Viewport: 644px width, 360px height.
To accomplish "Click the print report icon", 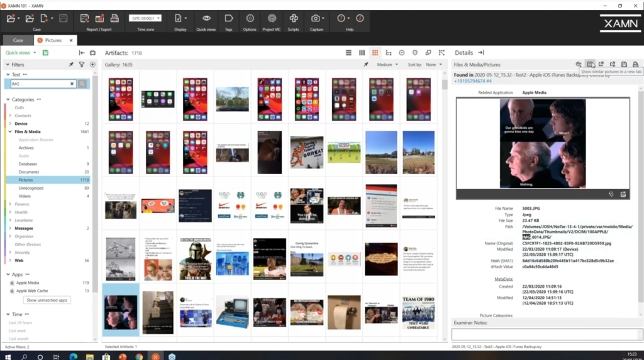I will (114, 18).
